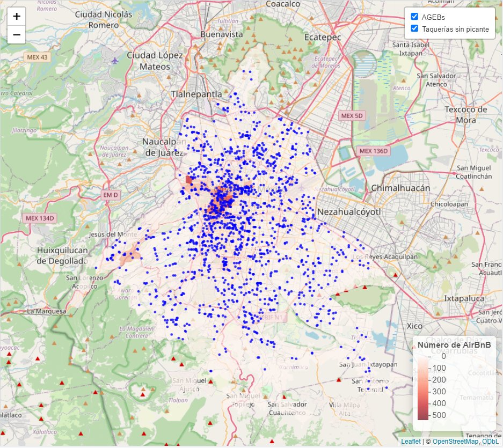Screen dimensions: 503x448
Task: Click the Nezahualcóyotl city label
Action: [349, 212]
